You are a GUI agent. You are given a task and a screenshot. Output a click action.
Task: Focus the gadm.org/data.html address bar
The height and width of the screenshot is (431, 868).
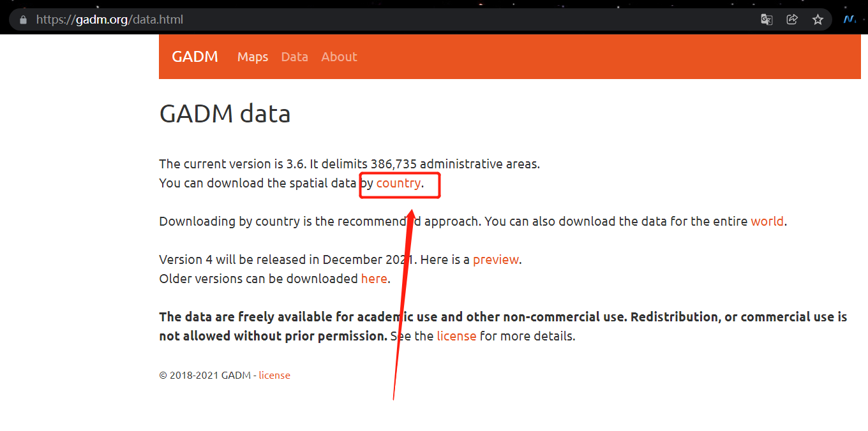(x=383, y=20)
